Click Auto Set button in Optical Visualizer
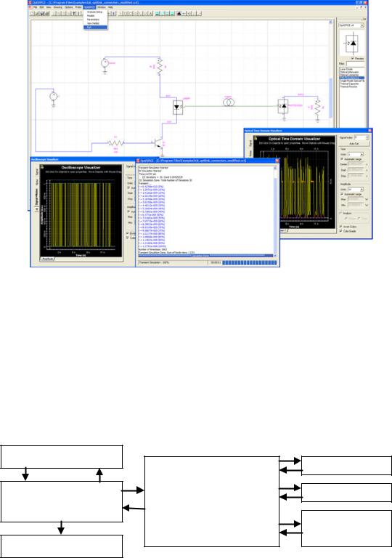 (354, 143)
